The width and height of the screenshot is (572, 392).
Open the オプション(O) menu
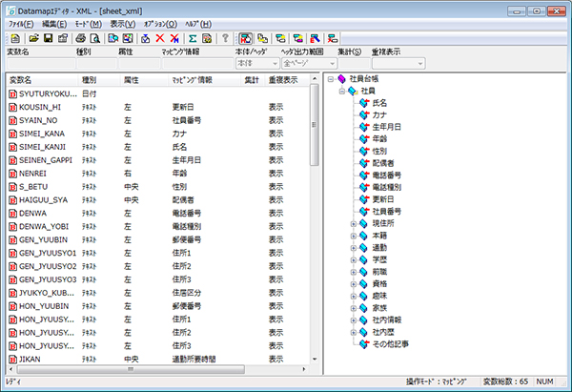[159, 22]
